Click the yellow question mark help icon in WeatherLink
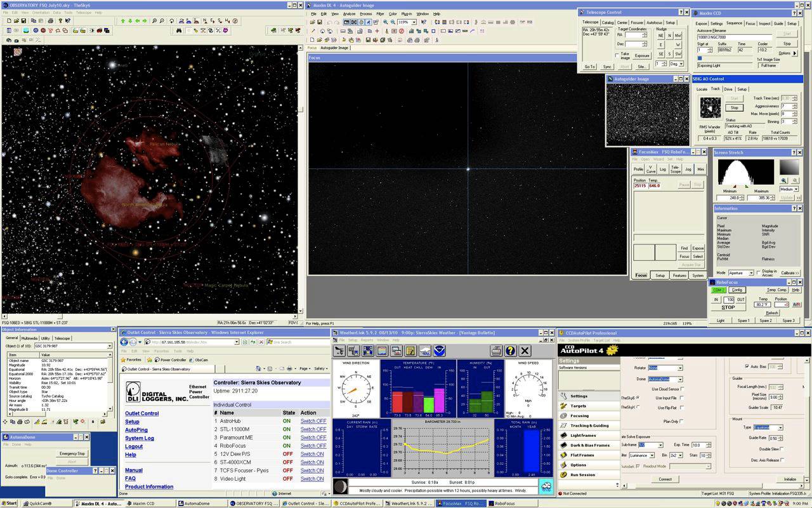The height and width of the screenshot is (508, 812). (x=510, y=351)
